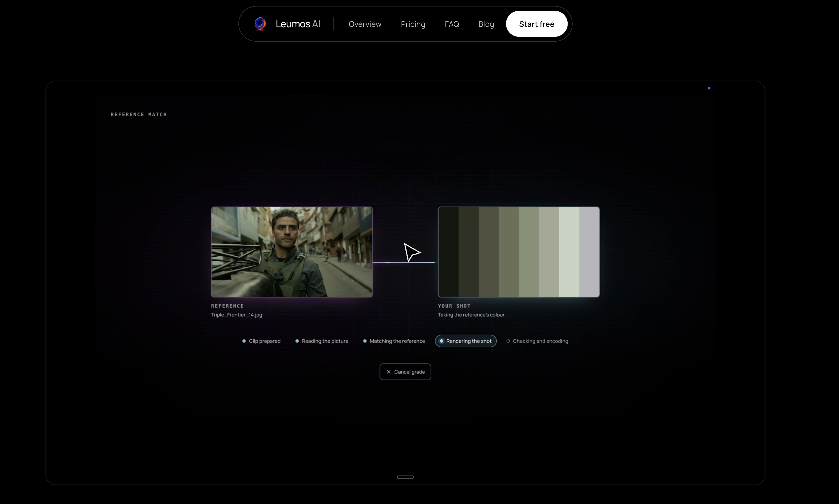Click the YOUR SHOT label
The width and height of the screenshot is (839, 504).
454,306
